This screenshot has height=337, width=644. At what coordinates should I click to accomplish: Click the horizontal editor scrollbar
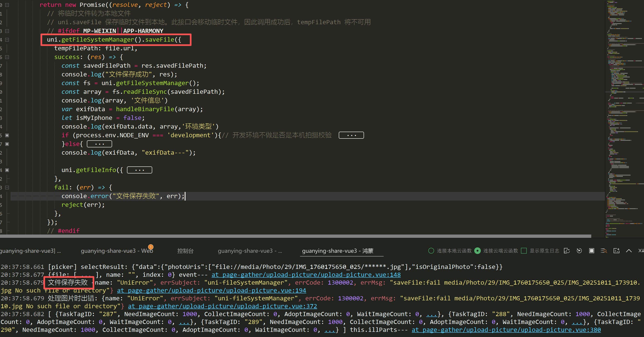tap(295, 236)
